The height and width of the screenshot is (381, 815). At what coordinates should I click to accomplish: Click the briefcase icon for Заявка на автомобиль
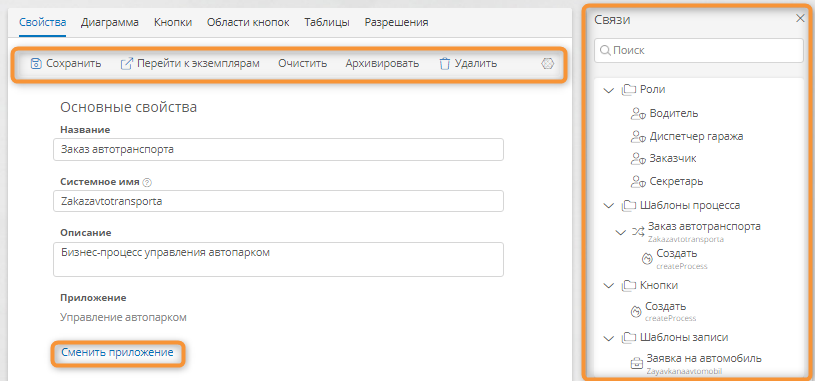coord(637,364)
